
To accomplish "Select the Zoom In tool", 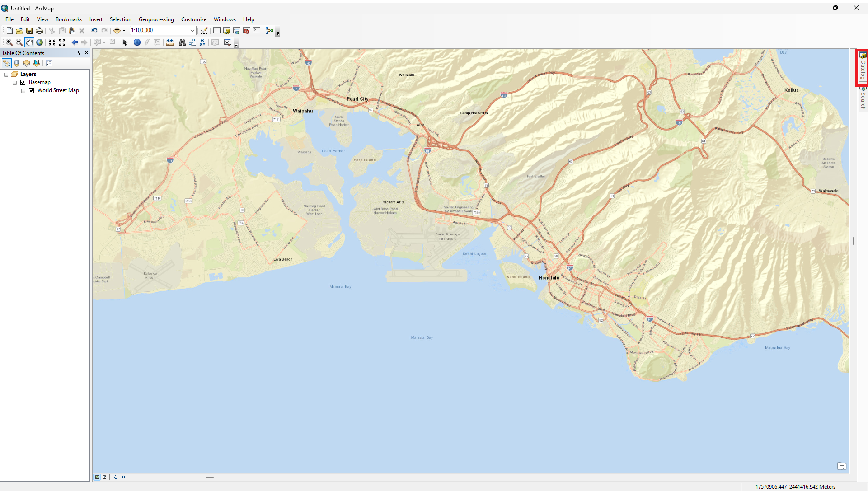I will [9, 42].
